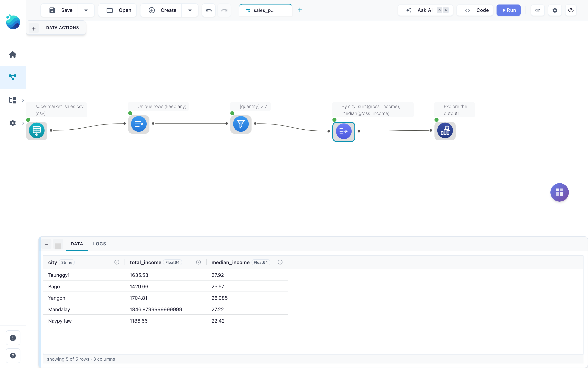Expand Data Actions with plus button

34,29
